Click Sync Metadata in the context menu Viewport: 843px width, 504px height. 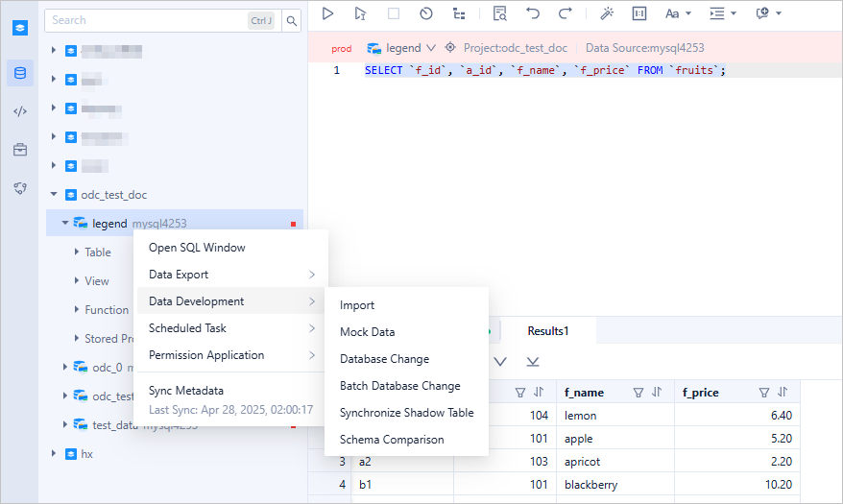[186, 391]
